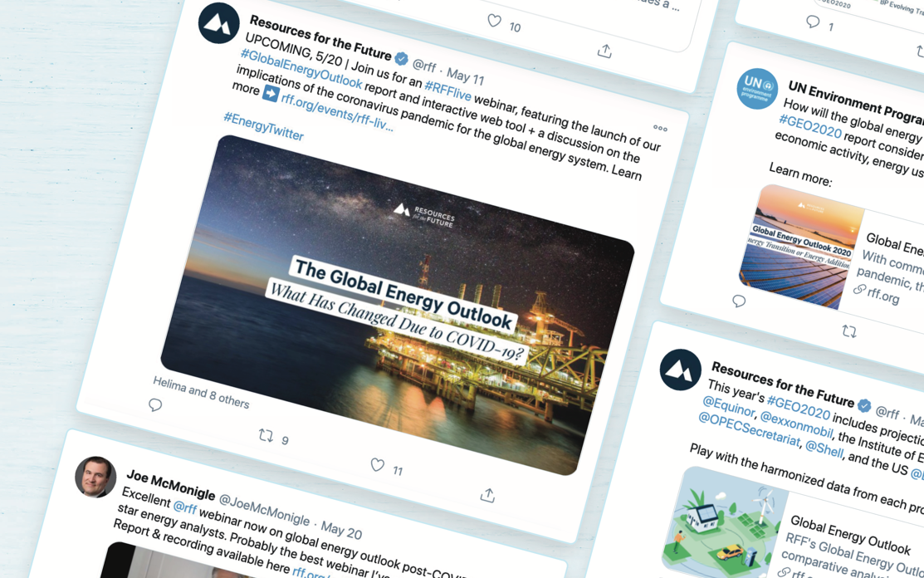924x578 pixels.
Task: Reply to the UN Environment Programme tweet
Action: coord(739,301)
